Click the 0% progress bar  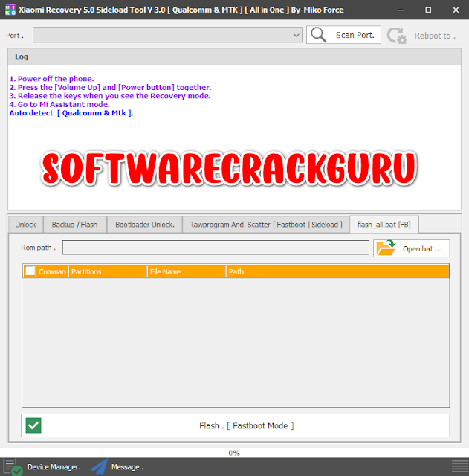234,453
